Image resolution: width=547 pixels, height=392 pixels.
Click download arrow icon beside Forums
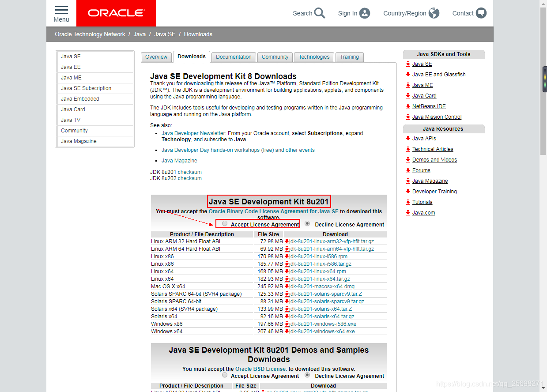click(x=408, y=170)
